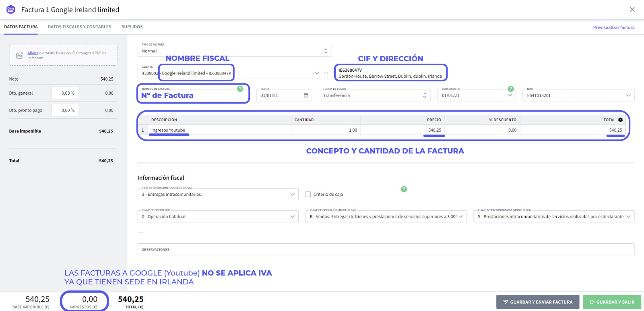The image size is (644, 311).
Task: Close the invoice window
Action: pyautogui.click(x=632, y=10)
